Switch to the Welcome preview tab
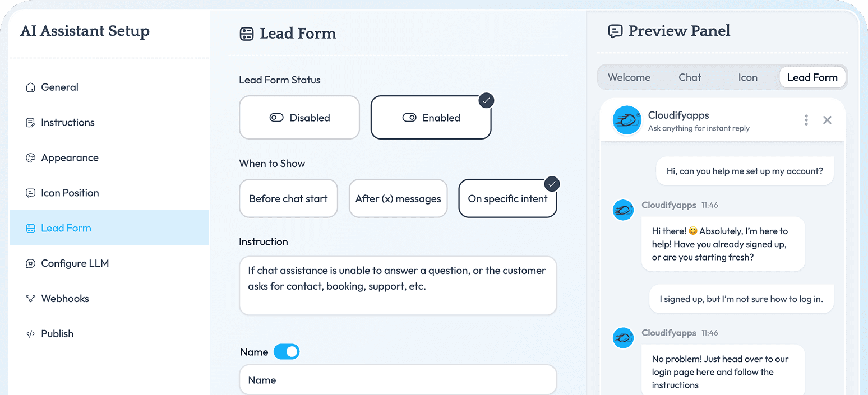The image size is (868, 395). [629, 77]
